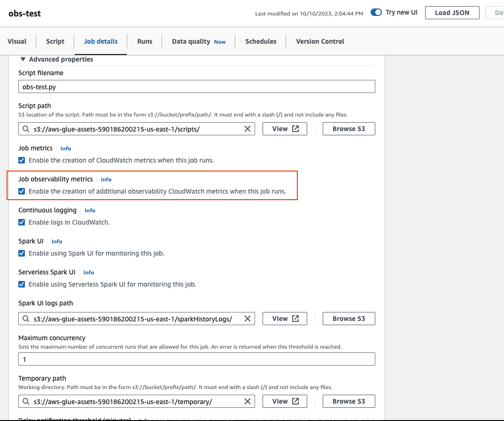Click the Load JSON button

point(452,13)
